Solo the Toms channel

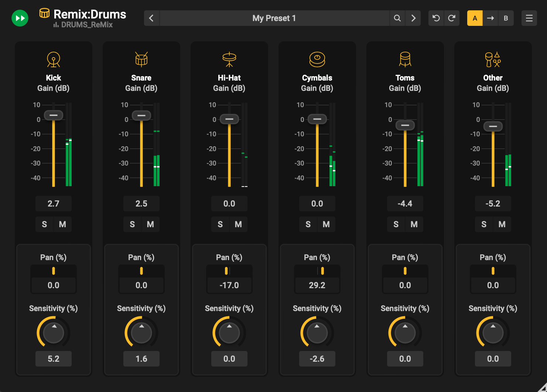pos(396,224)
